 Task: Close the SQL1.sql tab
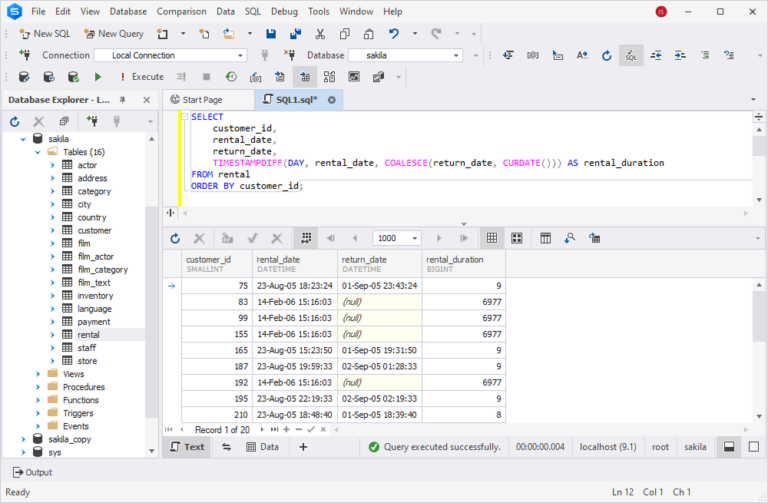click(x=330, y=100)
